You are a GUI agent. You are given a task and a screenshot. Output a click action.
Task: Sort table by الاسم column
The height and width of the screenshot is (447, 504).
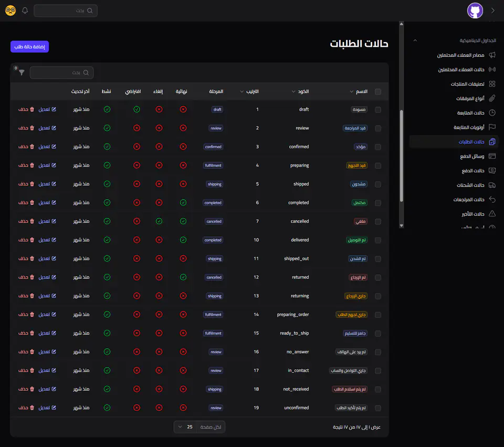(359, 91)
